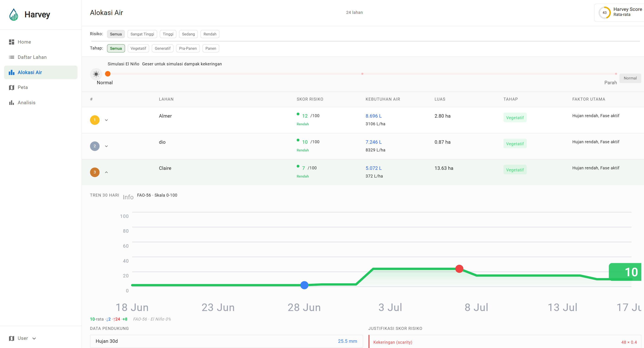Select the Pra-Panen stage filter

tap(188, 48)
